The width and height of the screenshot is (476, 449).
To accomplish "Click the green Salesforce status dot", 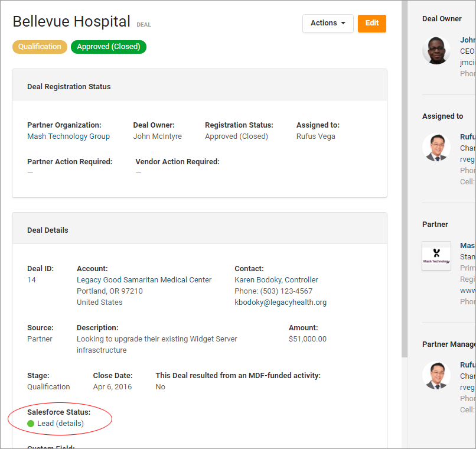I will tap(31, 424).
